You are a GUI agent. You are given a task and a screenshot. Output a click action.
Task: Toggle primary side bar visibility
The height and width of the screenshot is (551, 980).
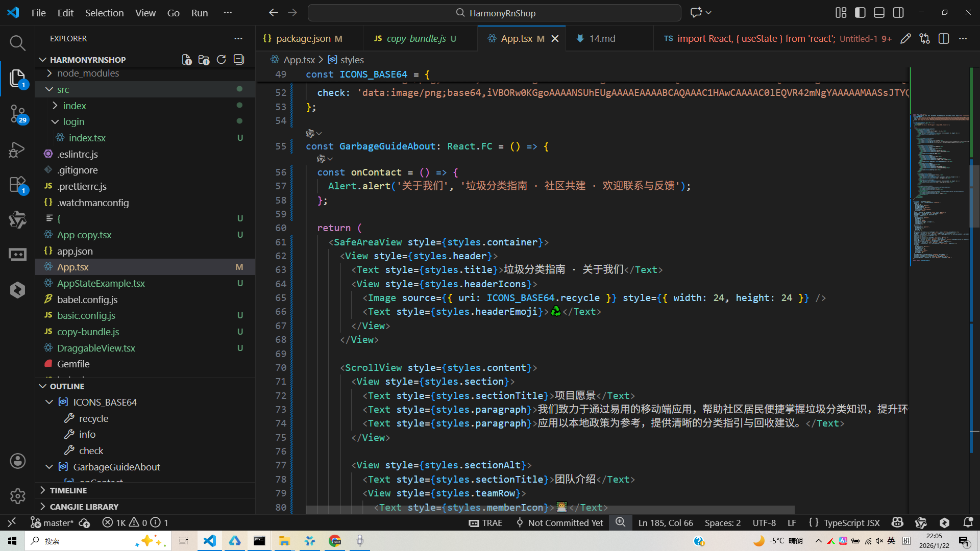[x=860, y=13]
